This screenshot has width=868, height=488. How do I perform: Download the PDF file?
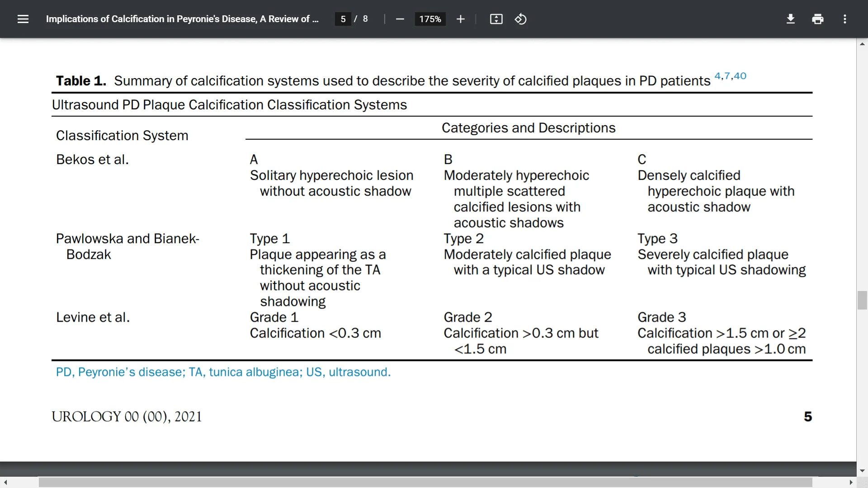(791, 19)
